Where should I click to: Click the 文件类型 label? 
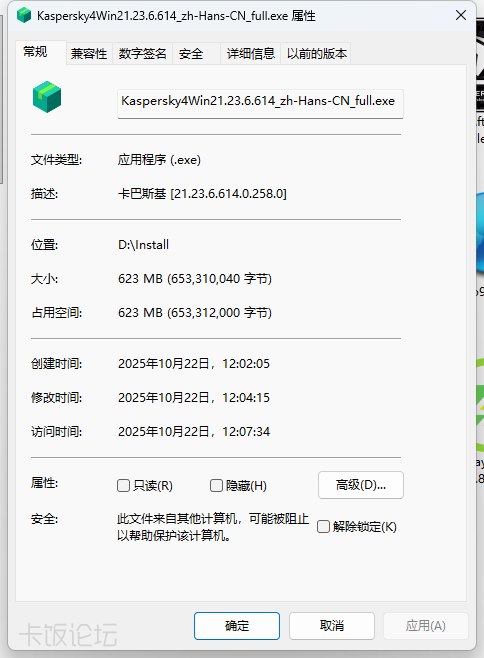[56, 160]
